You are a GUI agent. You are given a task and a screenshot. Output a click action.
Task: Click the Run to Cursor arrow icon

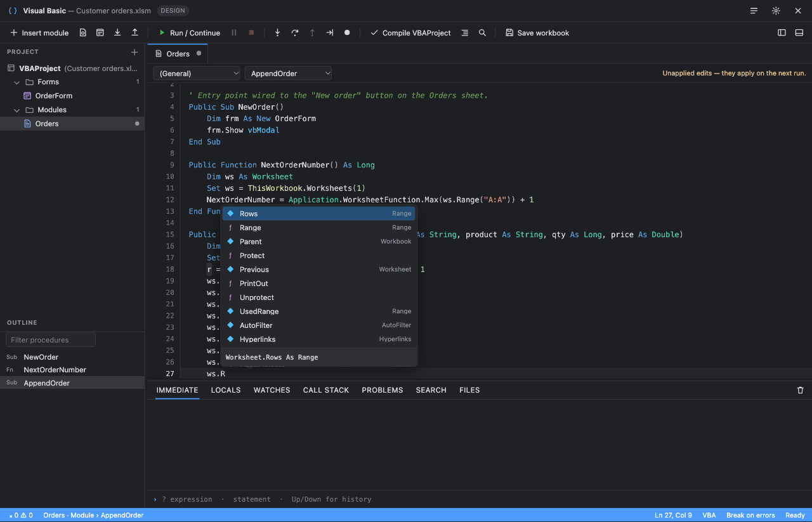[330, 33]
